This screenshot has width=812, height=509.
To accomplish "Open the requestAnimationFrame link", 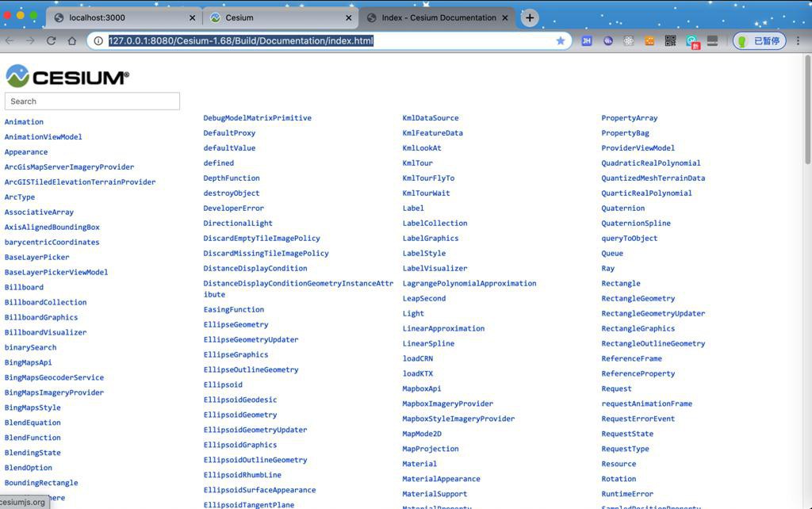I will tap(647, 404).
